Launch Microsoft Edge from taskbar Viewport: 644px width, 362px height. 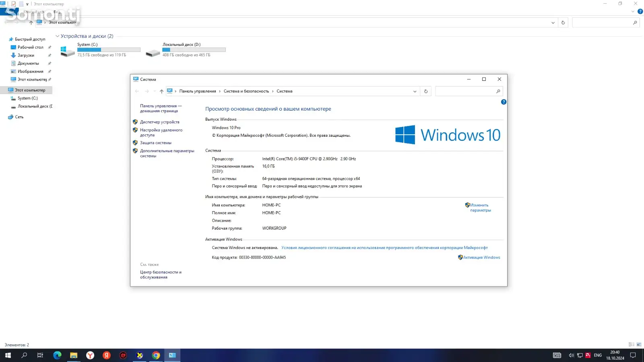57,355
